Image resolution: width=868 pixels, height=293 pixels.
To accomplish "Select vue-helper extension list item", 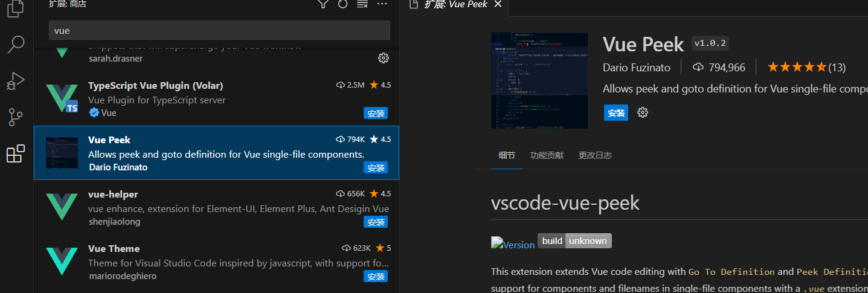I will coord(216,207).
